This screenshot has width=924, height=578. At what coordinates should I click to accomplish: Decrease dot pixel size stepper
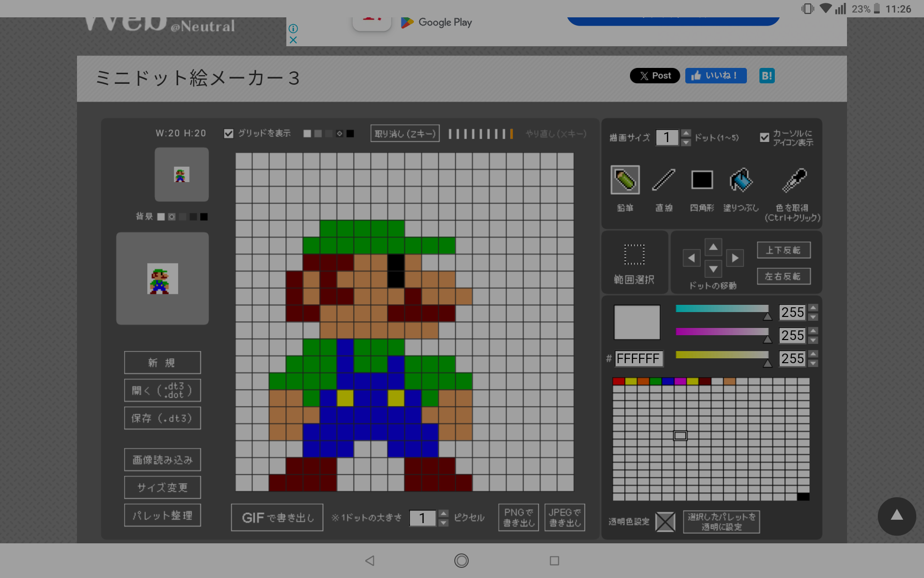(x=444, y=523)
